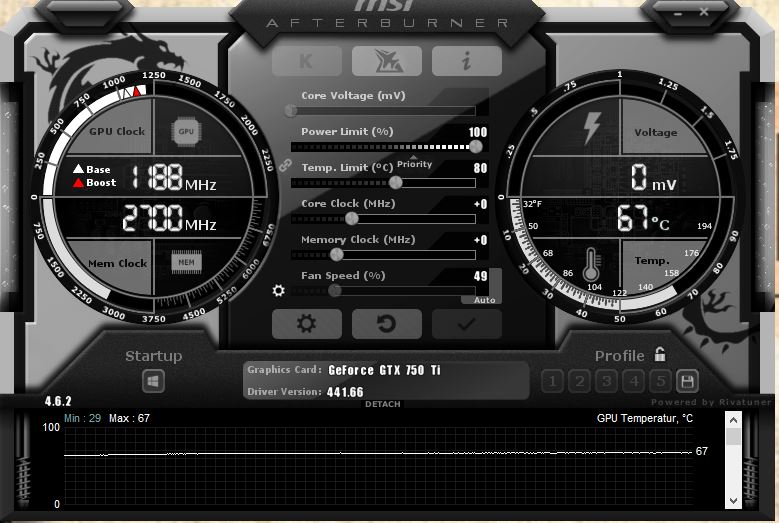Click the Memory Clock slider handle
The width and height of the screenshot is (779, 523).
(336, 254)
